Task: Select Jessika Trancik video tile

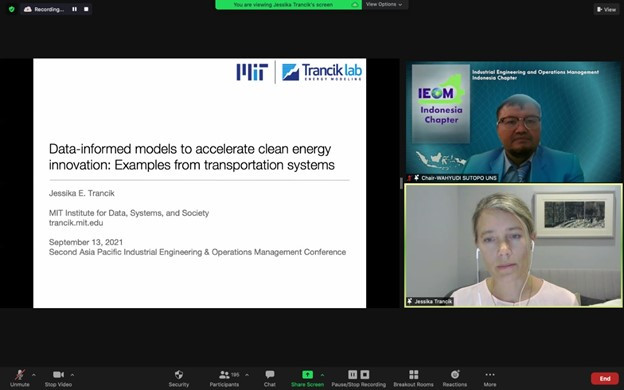Action: (513, 245)
